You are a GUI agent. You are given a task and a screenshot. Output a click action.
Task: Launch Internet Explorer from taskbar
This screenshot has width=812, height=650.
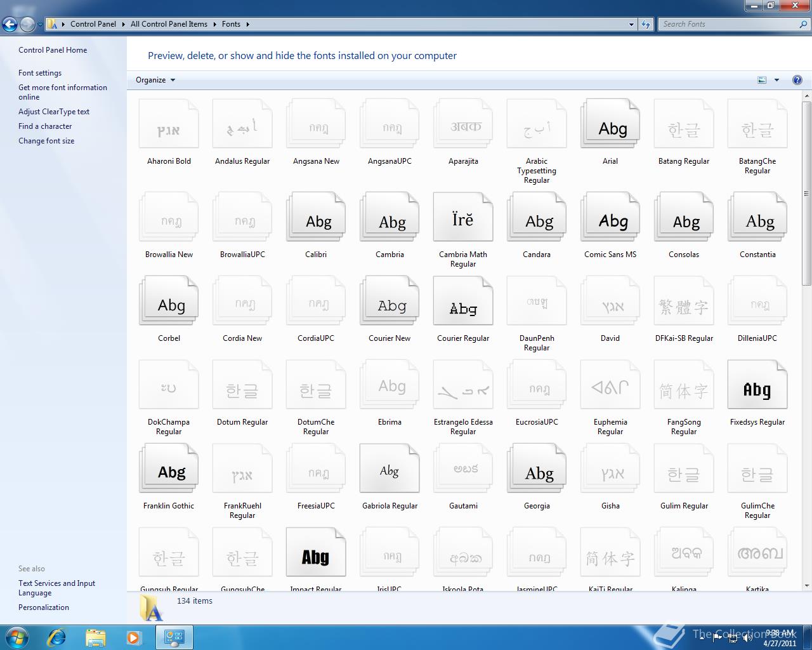tap(56, 637)
